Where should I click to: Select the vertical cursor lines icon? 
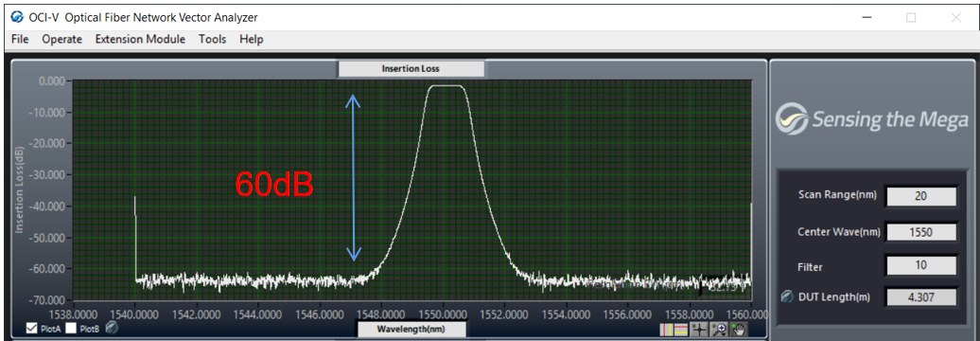667,330
